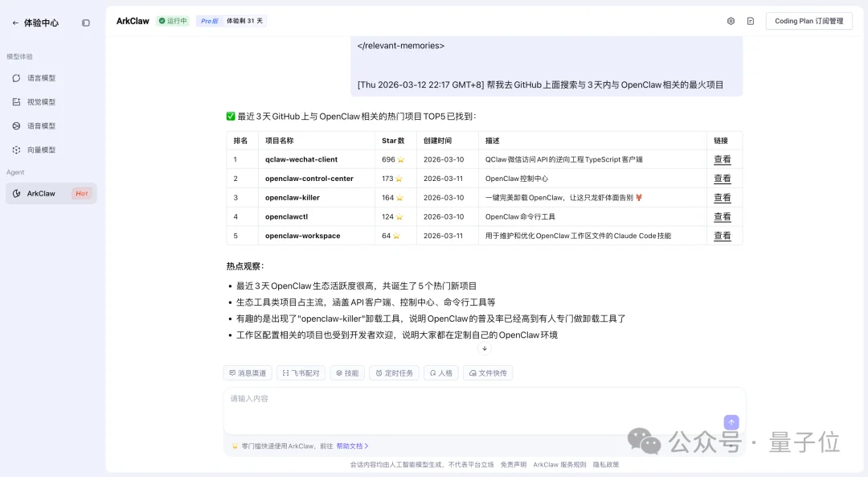
Task: Open the 飞书配对 pairing tool
Action: 301,372
